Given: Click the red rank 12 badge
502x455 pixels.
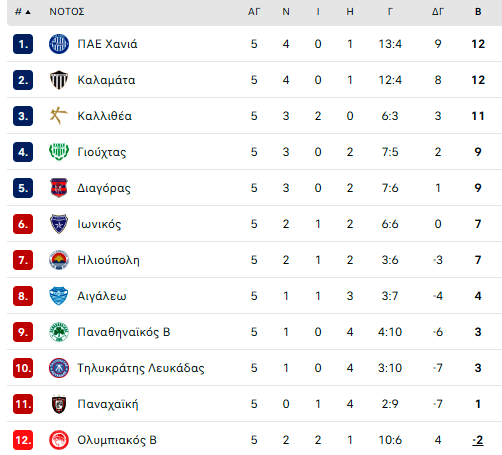Looking at the screenshot, I should pyautogui.click(x=23, y=440).
